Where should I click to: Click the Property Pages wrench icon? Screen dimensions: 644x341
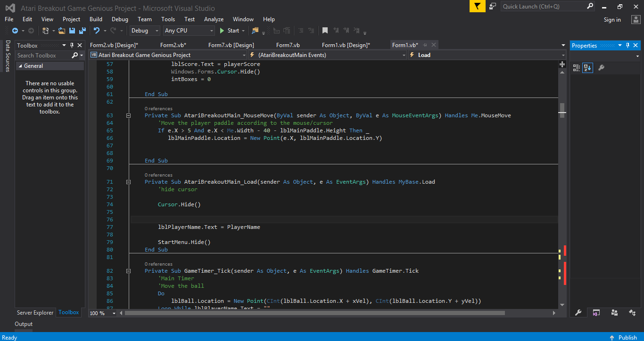(601, 68)
